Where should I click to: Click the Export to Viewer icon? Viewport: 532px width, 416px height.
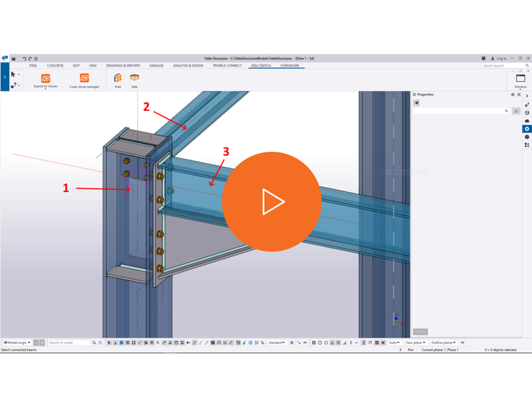[x=46, y=78]
